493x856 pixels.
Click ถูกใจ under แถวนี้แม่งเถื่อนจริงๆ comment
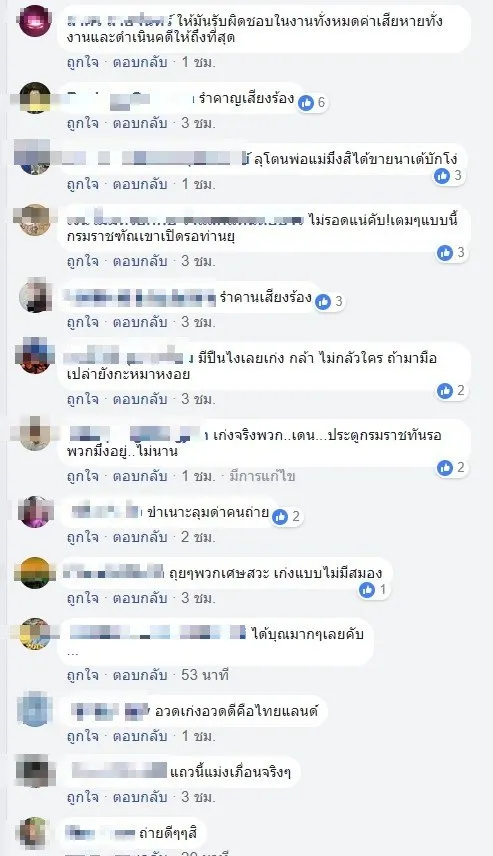pyautogui.click(x=83, y=797)
